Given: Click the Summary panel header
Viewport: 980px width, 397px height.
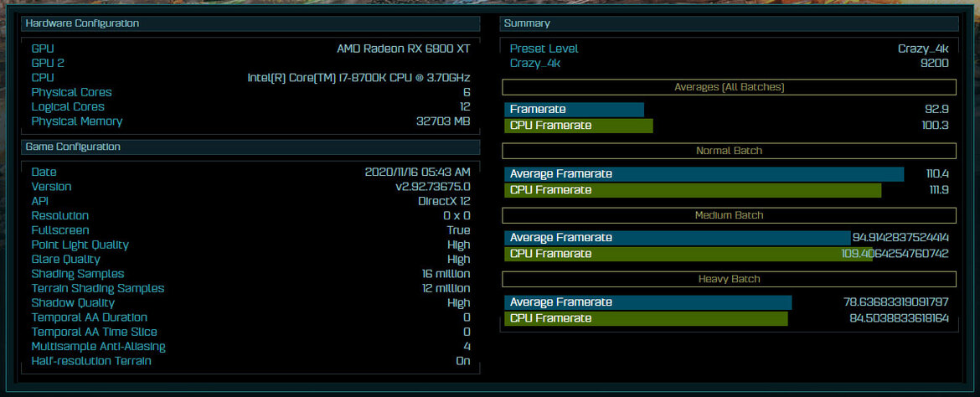Looking at the screenshot, I should click(x=730, y=23).
